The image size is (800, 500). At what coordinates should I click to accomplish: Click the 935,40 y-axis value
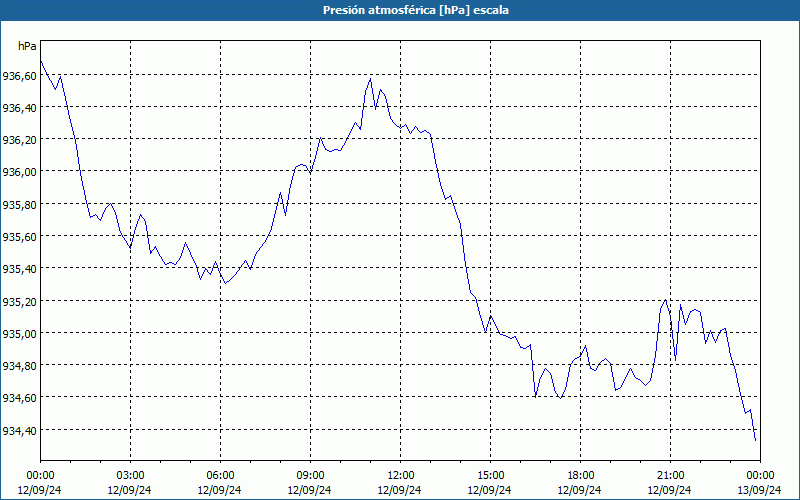pyautogui.click(x=19, y=269)
